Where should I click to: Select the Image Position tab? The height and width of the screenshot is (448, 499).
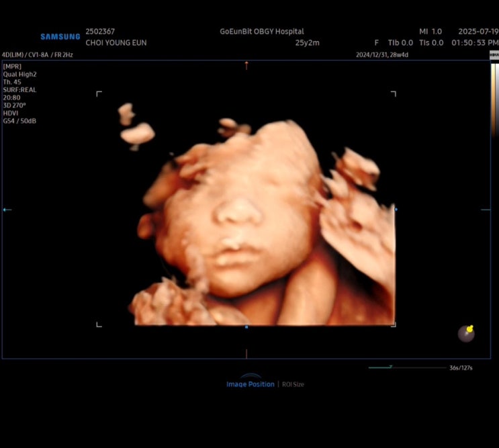(x=250, y=384)
